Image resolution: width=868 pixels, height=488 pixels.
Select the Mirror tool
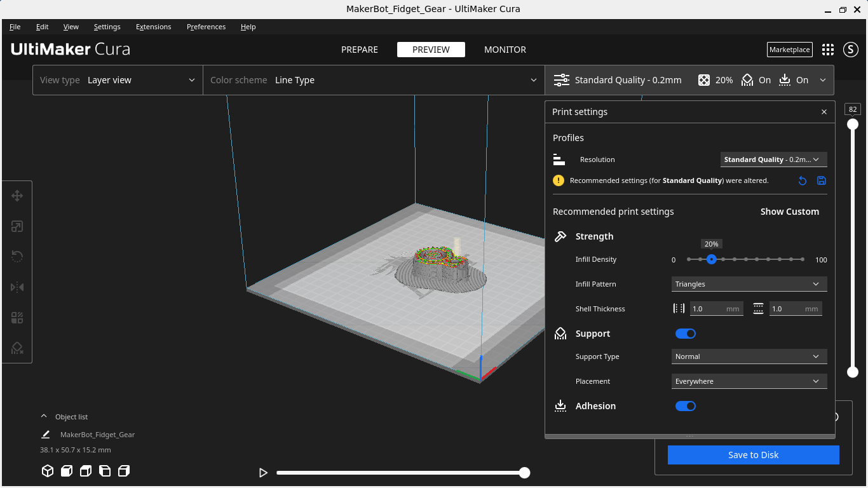click(17, 287)
